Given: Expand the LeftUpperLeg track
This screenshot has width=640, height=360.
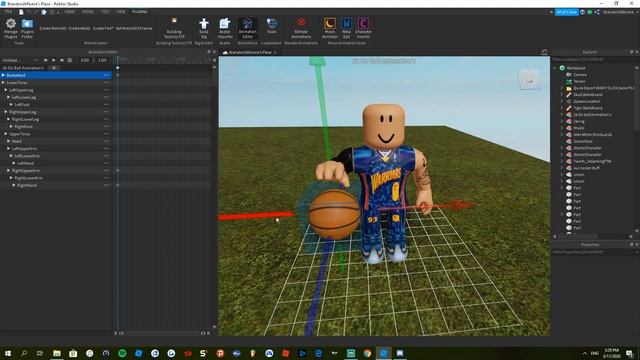Looking at the screenshot, I should 6,90.
